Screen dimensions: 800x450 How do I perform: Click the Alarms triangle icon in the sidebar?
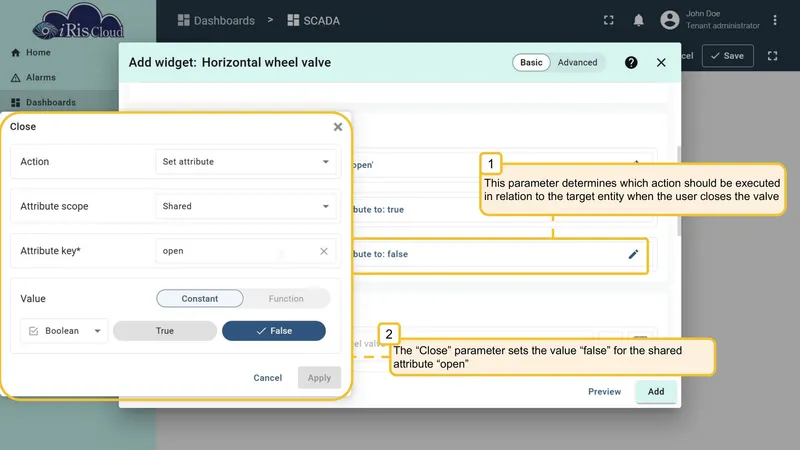click(15, 78)
